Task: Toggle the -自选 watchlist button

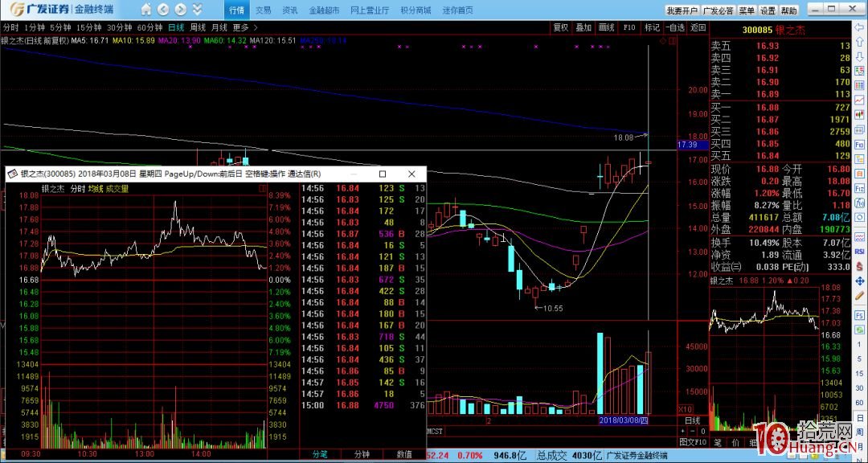Action: [x=674, y=27]
